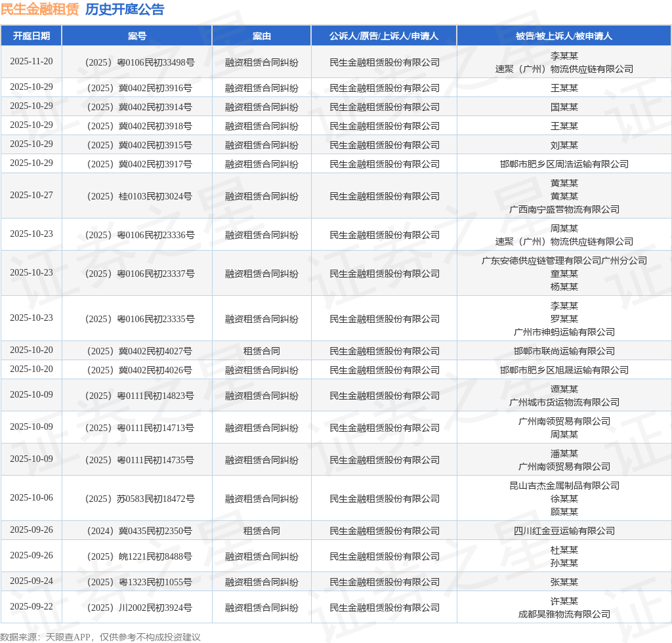This screenshot has width=672, height=643.
Task: Click the 开庭日期 column header
Action: pos(31,36)
